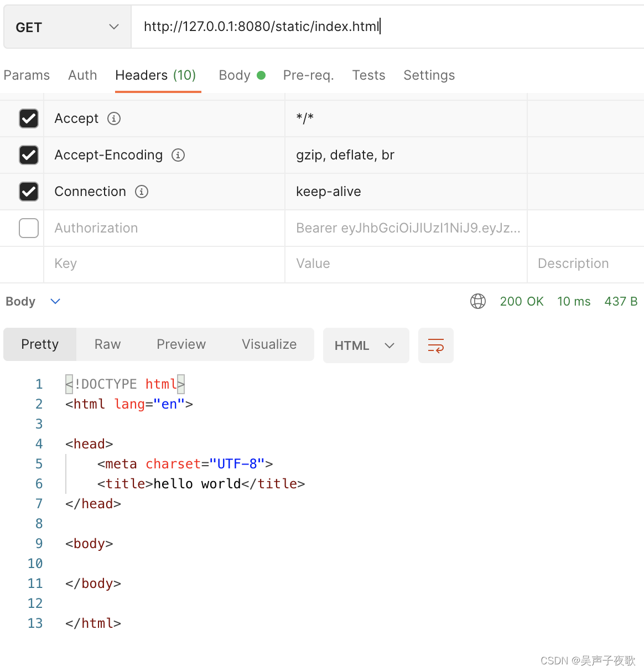
Task: Uncheck the Accept header checkbox
Action: point(29,118)
